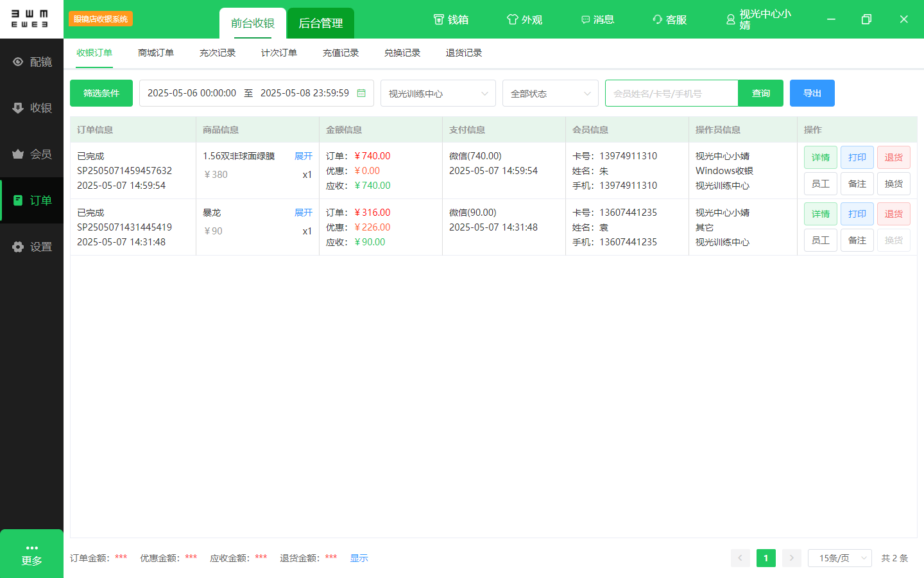Contact 客服 customer service

pos(670,20)
